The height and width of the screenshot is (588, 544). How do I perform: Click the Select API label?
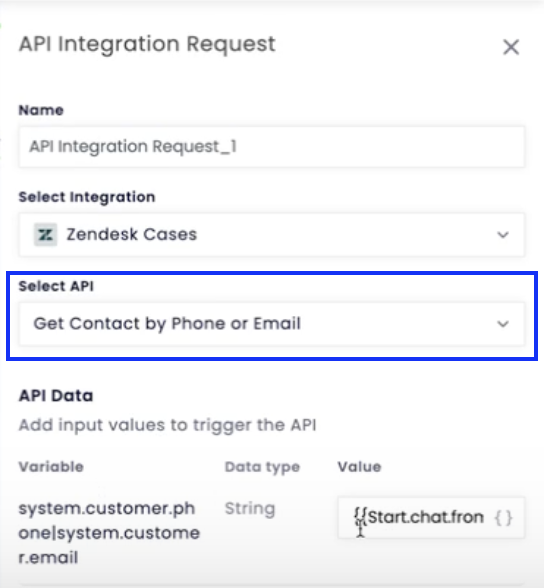pyautogui.click(x=56, y=286)
